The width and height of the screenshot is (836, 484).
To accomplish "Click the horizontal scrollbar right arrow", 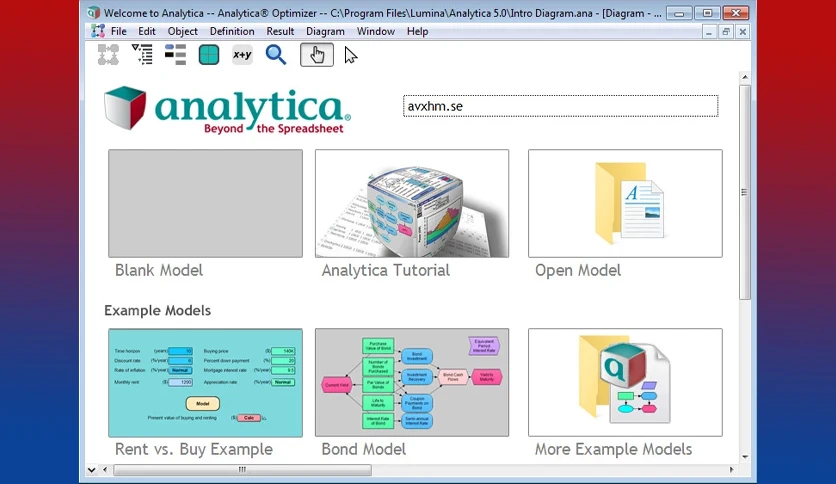I will point(732,470).
